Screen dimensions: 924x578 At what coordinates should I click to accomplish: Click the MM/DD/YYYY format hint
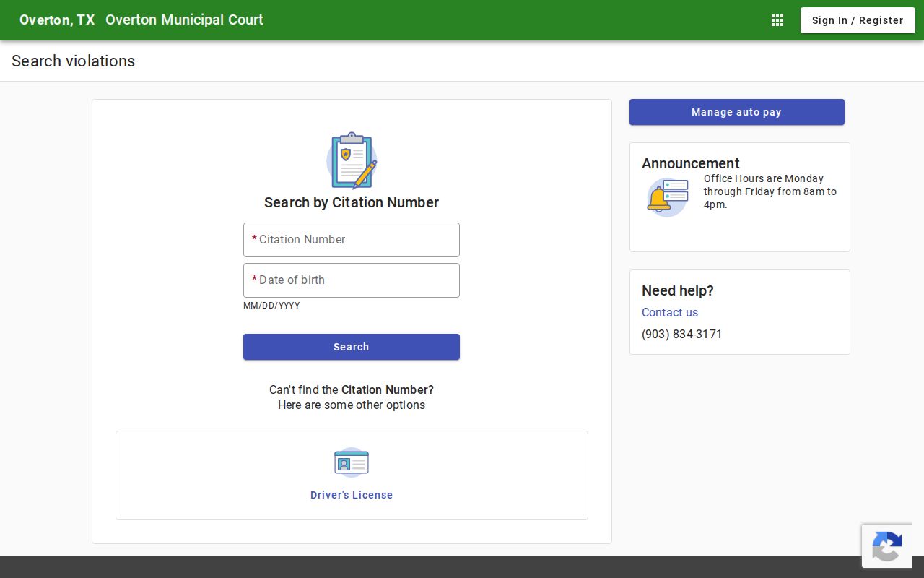click(x=271, y=306)
